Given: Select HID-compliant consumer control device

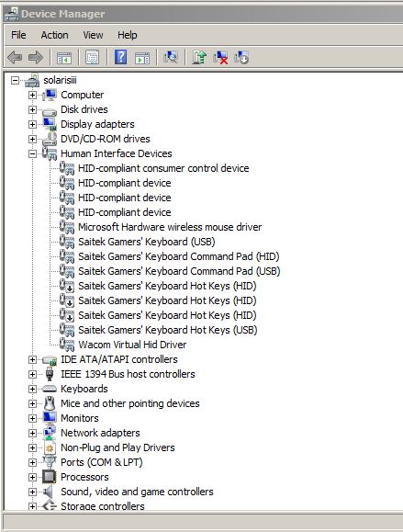Looking at the screenshot, I should coord(163,168).
